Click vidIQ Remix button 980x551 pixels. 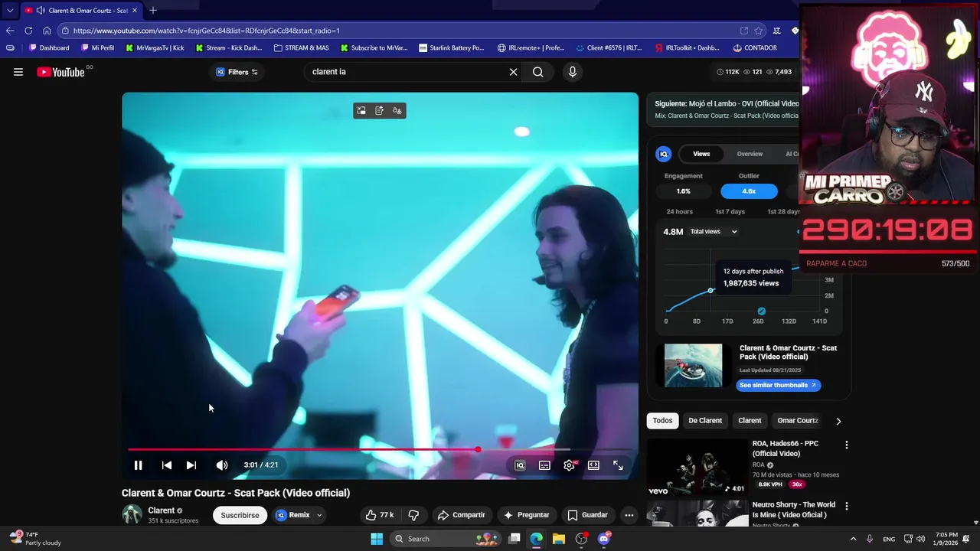click(x=292, y=515)
